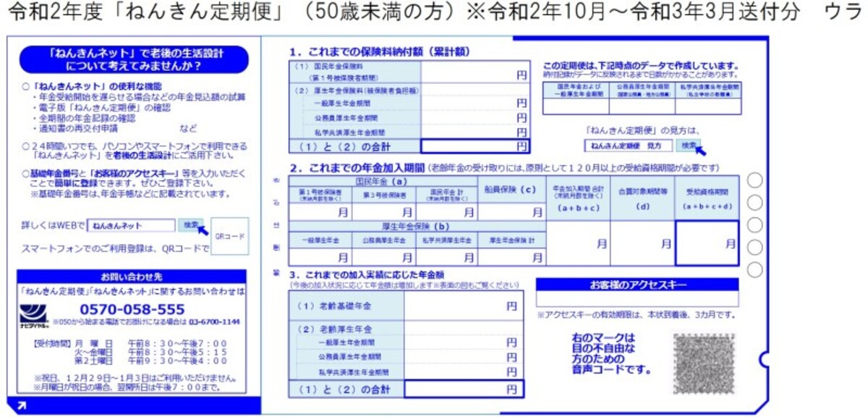Click the この定期便は、下記時点のデータで作成しています notice

tap(642, 66)
